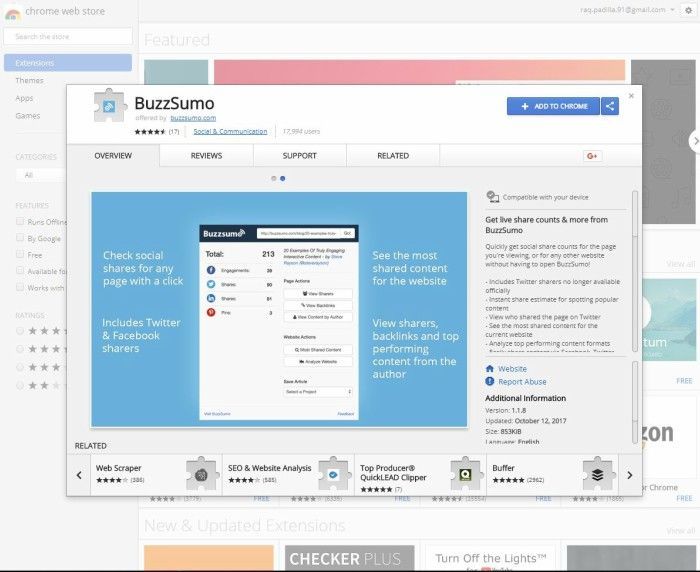The height and width of the screenshot is (572, 700).
Task: Go to next related extensions
Action: click(630, 475)
